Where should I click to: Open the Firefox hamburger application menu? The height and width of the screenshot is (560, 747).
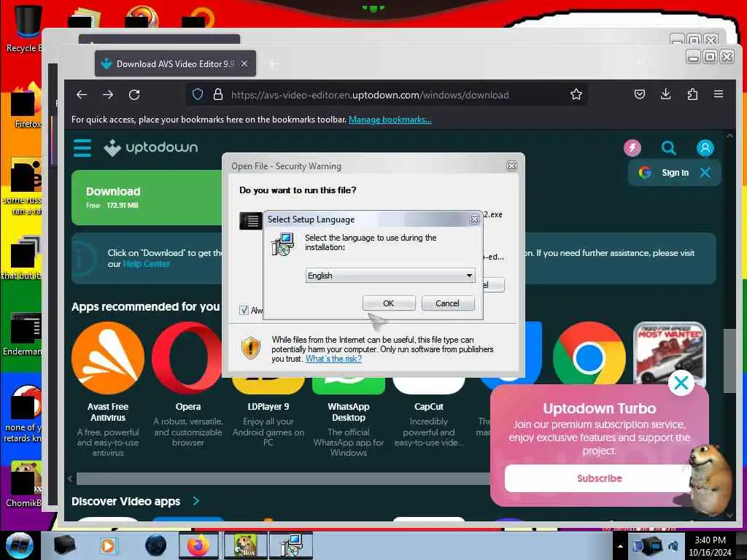(x=719, y=94)
